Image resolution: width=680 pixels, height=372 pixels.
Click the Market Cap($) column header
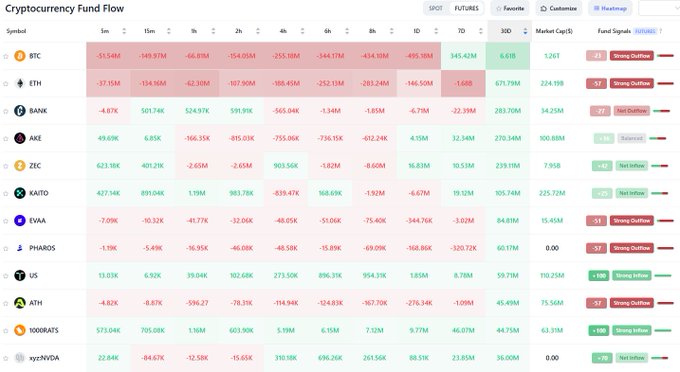tap(554, 31)
